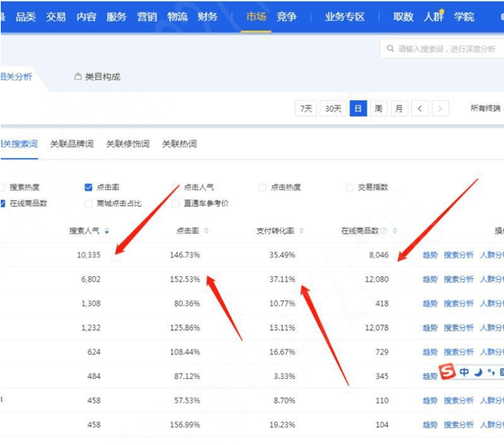This screenshot has width=504, height=445.
Task: Select the 87.12% click rate cell
Action: (187, 376)
